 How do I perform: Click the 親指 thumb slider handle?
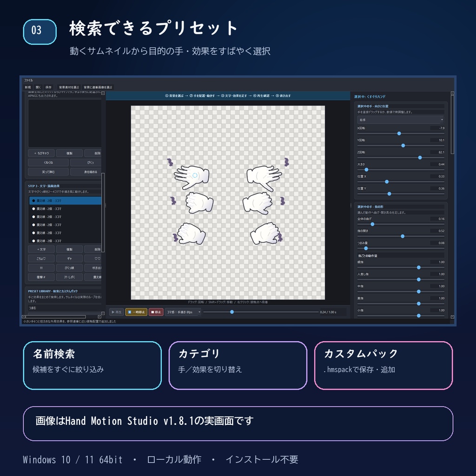pos(419,267)
